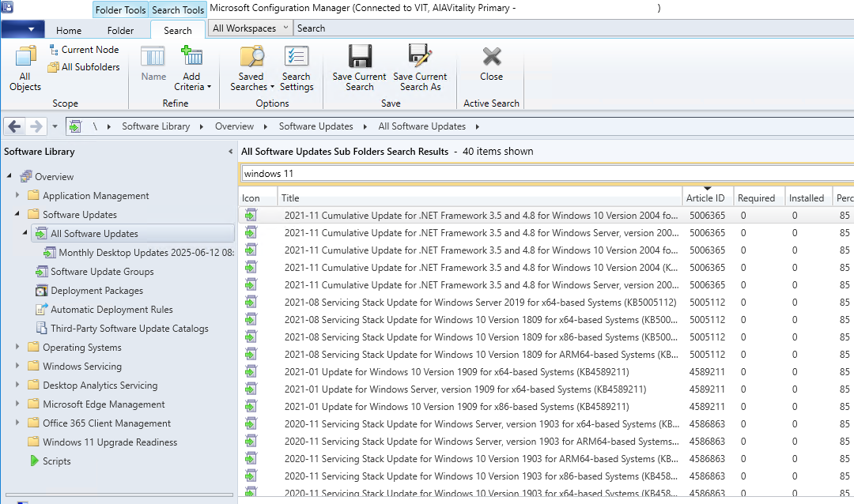
Task: Navigate back with the back arrow
Action: coord(15,126)
